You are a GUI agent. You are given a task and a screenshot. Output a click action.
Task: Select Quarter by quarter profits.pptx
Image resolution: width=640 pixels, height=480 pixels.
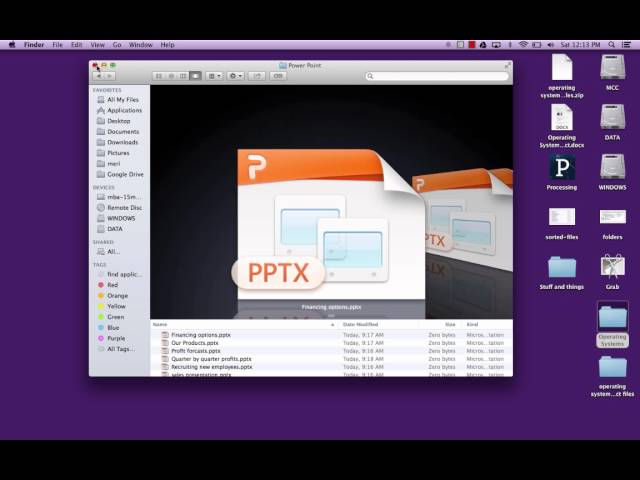coord(331,359)
